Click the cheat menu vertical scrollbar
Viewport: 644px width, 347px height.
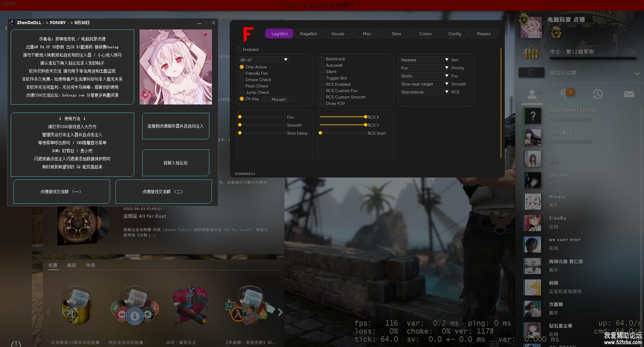click(x=501, y=103)
